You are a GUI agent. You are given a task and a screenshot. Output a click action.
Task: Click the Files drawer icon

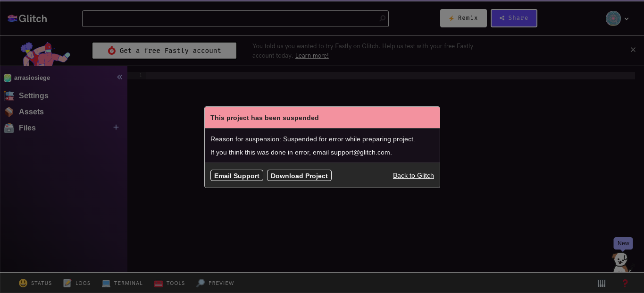(x=9, y=128)
